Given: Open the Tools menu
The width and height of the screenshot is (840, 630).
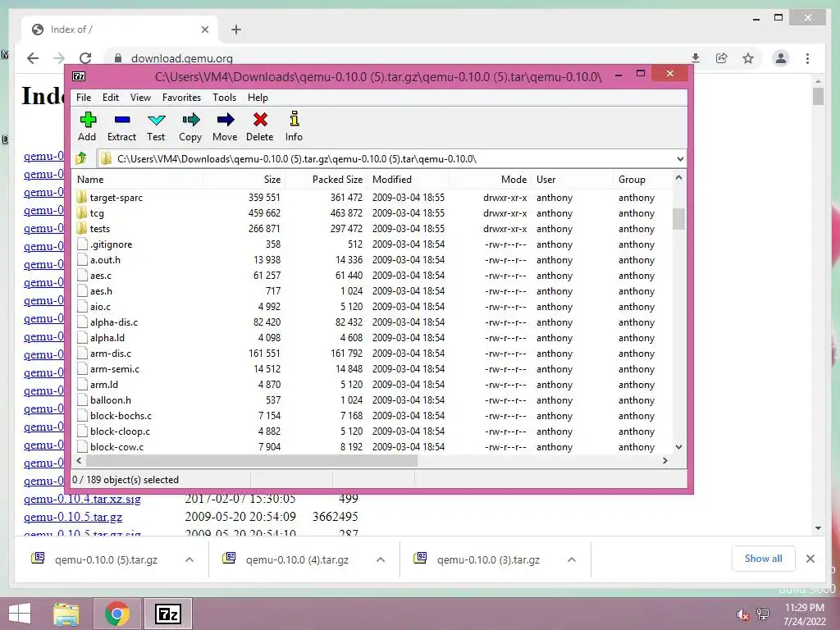Looking at the screenshot, I should pyautogui.click(x=224, y=98).
